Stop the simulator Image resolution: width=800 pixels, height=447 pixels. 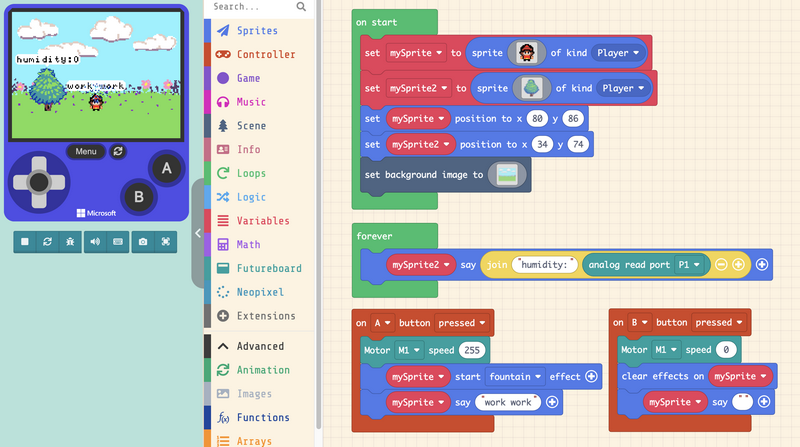(24, 241)
